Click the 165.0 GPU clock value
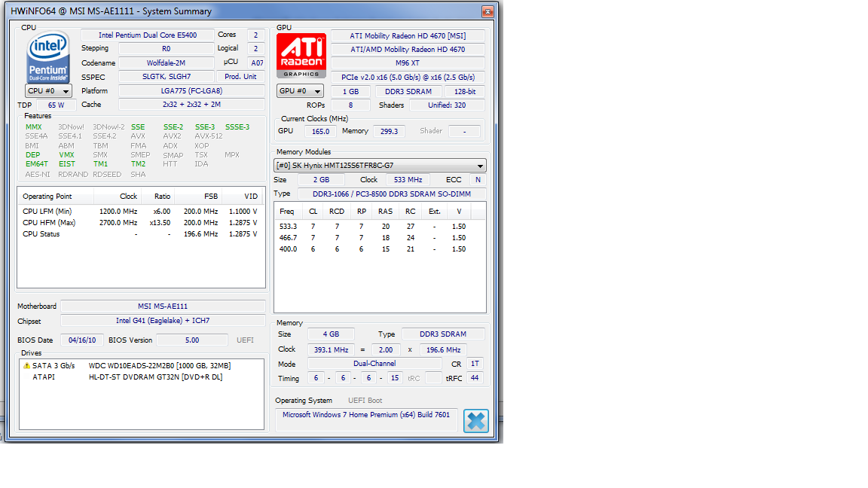This screenshot has height=488, width=868. click(x=320, y=132)
